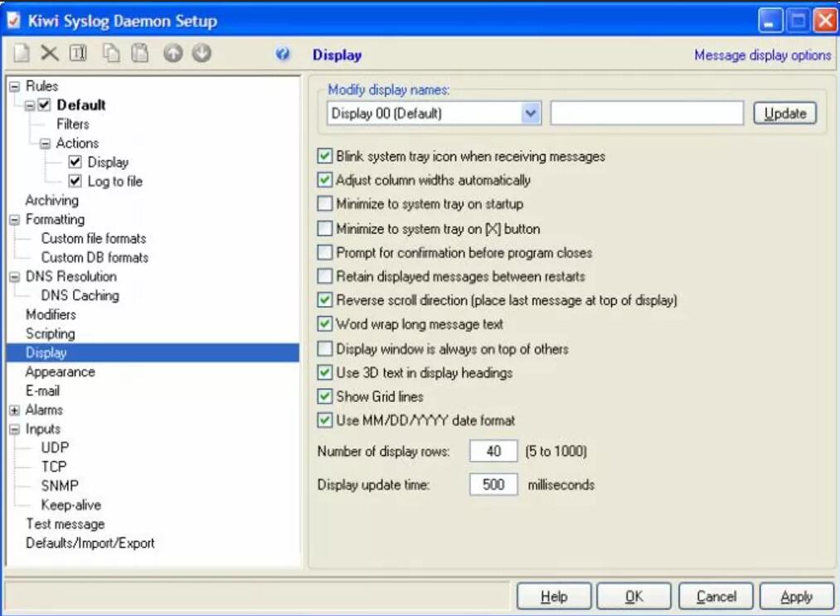
Task: Open help via the blue question mark icon
Action: (x=283, y=54)
